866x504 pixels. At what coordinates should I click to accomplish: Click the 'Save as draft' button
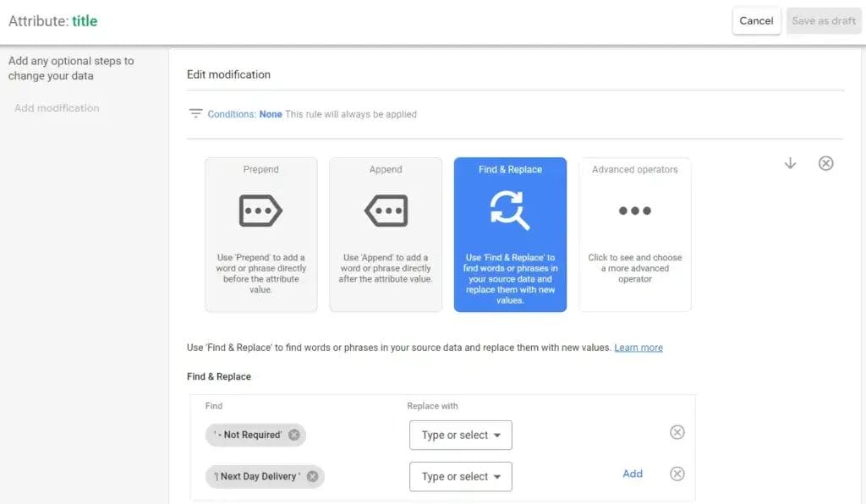click(x=823, y=21)
